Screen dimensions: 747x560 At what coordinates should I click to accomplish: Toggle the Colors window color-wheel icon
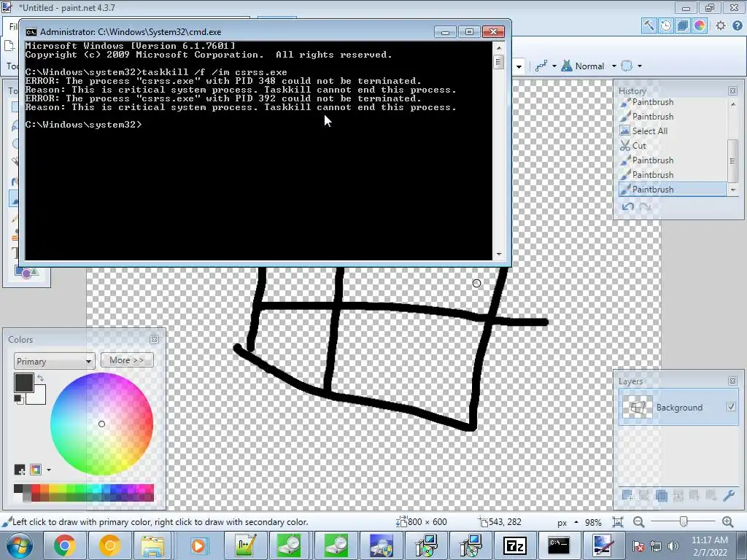700,26
